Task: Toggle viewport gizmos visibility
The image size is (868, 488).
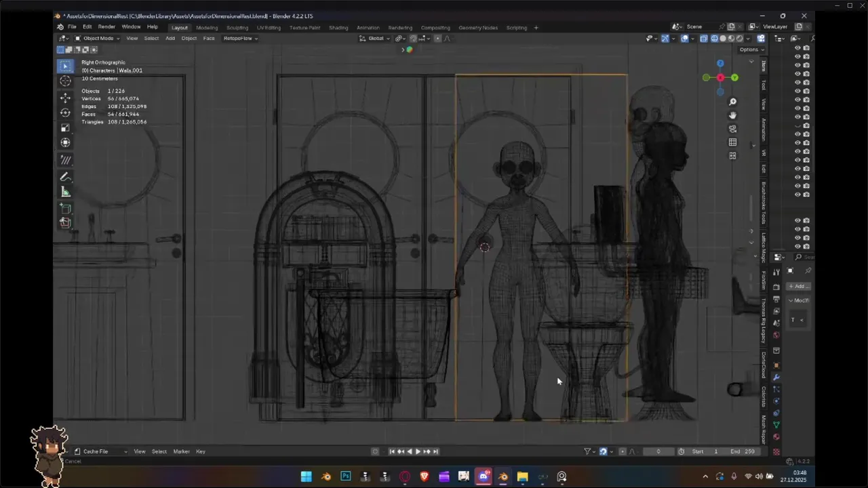Action: [665, 39]
